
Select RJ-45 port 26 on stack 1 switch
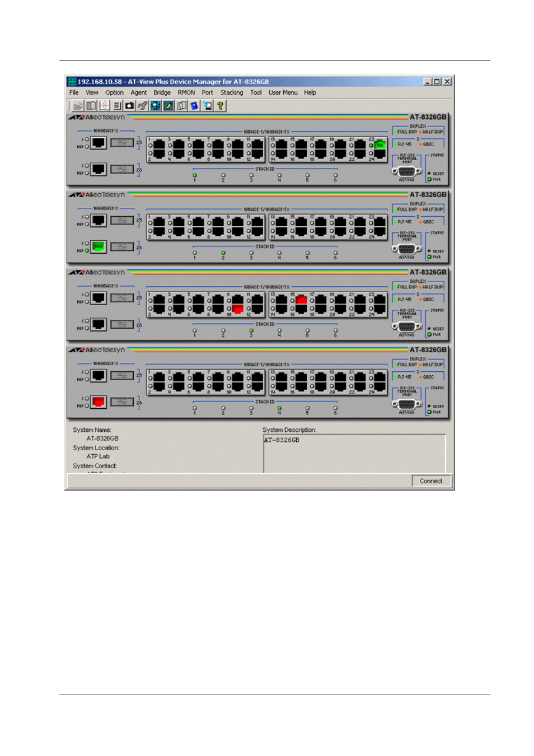pos(99,169)
